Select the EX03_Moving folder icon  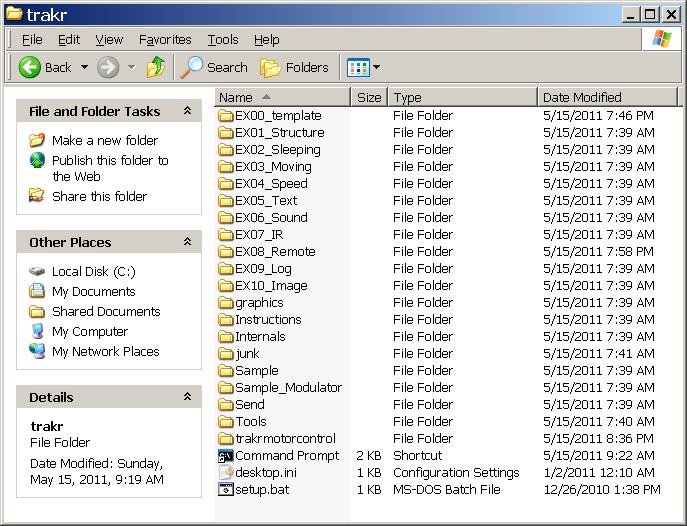[x=226, y=166]
